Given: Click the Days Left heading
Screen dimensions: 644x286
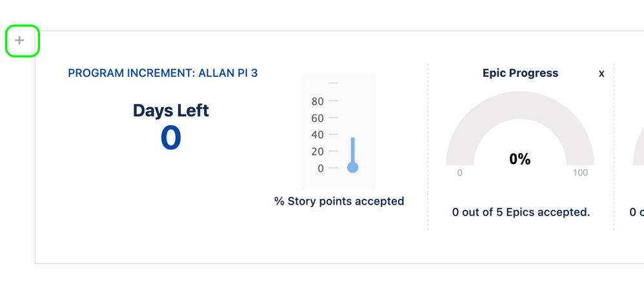Looking at the screenshot, I should click(171, 110).
